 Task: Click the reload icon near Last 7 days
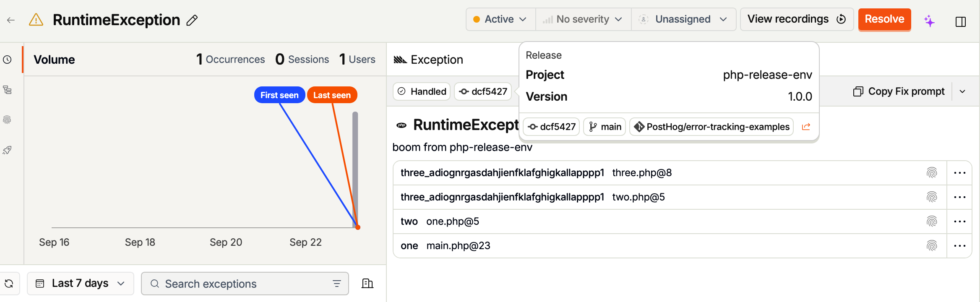tap(9, 284)
